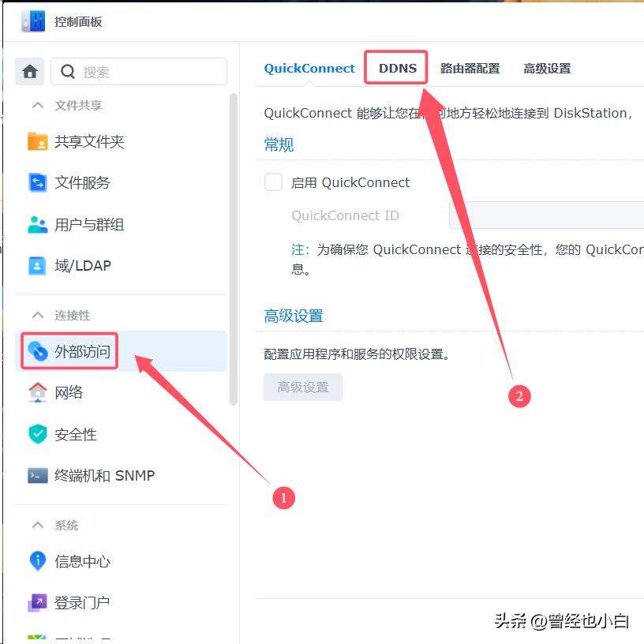Screen dimensions: 644x644
Task: Enable the 启用 QuickConnect checkbox
Action: pos(273,182)
